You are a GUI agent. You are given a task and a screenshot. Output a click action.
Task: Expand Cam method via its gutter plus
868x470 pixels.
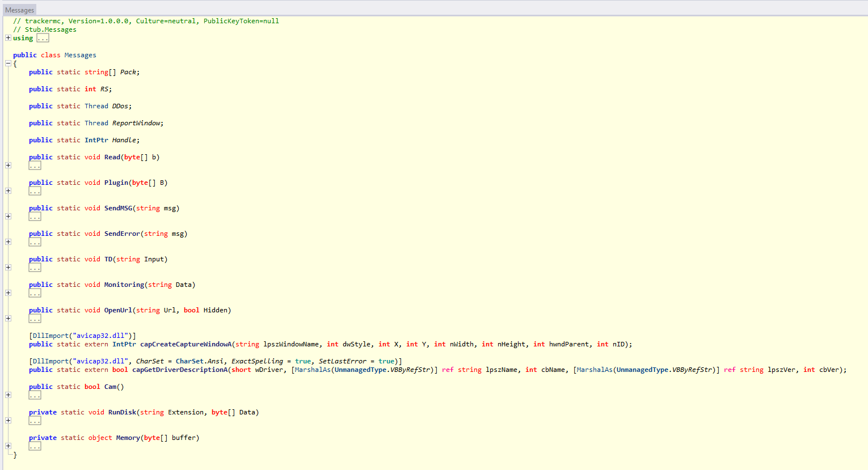8,395
